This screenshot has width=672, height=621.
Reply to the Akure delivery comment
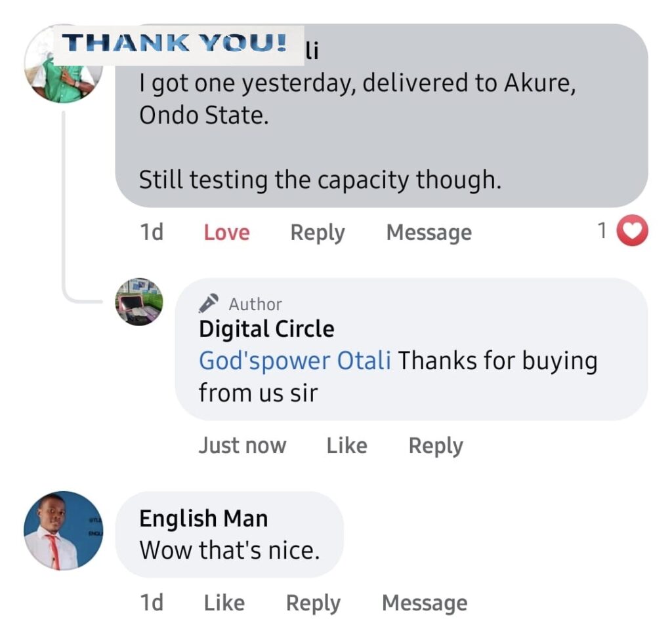click(318, 232)
